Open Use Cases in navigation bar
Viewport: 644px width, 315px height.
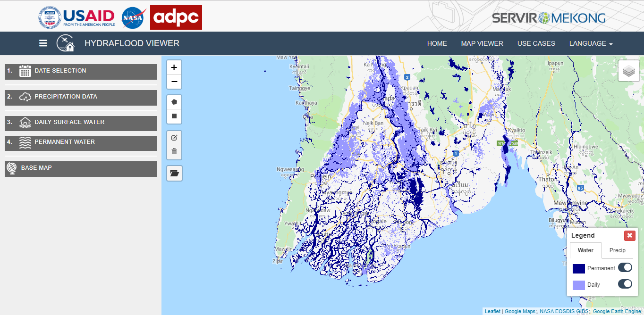536,43
